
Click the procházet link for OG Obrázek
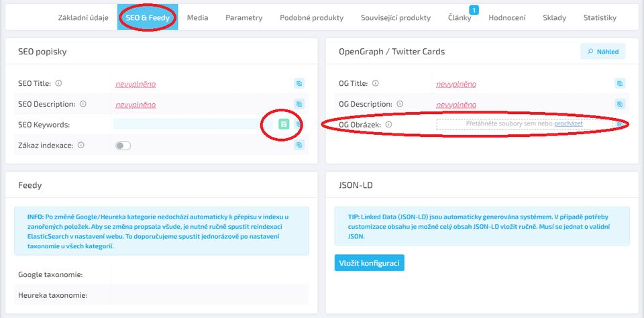click(x=568, y=123)
